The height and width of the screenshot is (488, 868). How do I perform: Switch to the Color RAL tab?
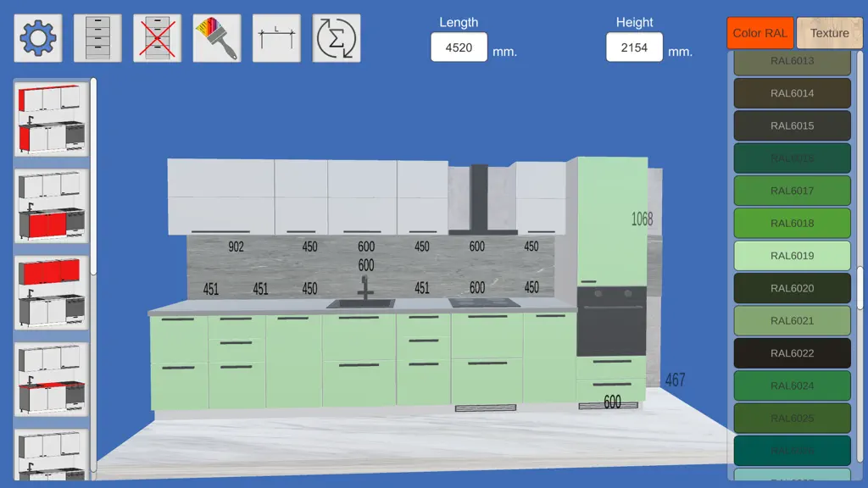(x=760, y=33)
